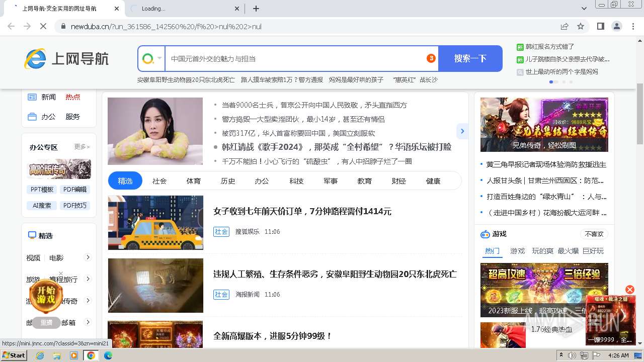
Task: Open the PDF技巧 tag
Action: click(x=75, y=206)
